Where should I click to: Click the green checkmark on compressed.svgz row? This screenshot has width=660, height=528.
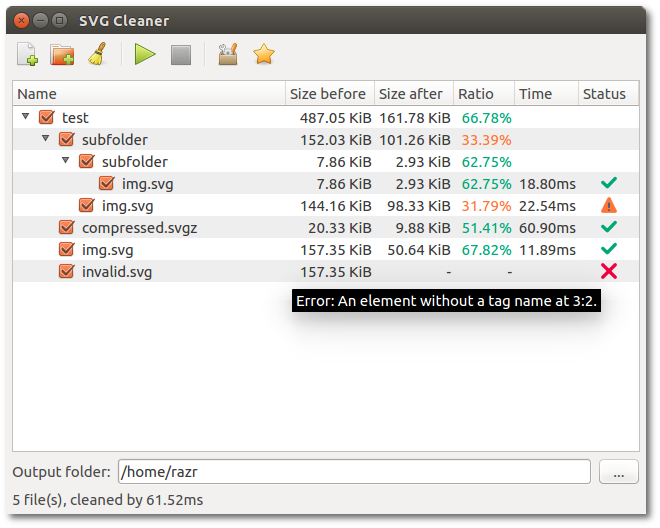coord(609,227)
